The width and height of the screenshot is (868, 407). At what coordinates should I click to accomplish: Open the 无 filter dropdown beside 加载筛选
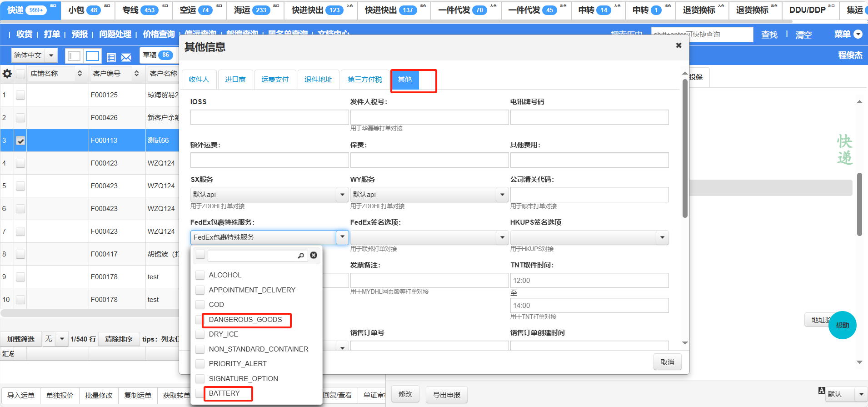click(55, 339)
